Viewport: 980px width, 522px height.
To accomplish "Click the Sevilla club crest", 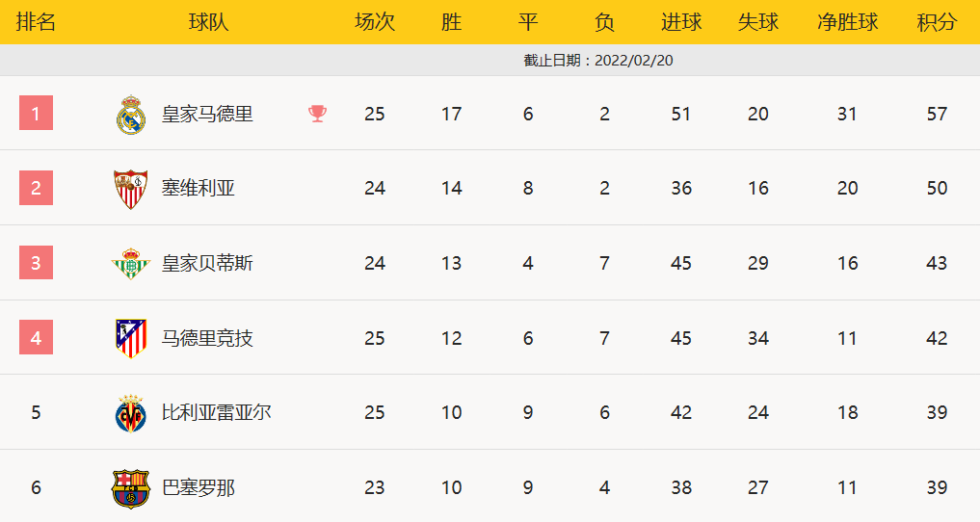I will [130, 189].
